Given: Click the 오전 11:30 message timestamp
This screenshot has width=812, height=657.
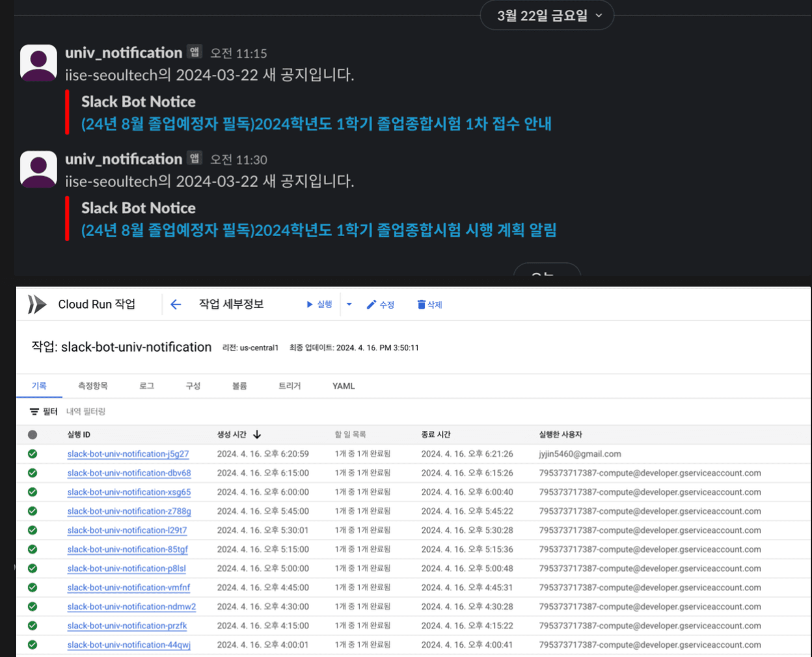Looking at the screenshot, I should coord(239,160).
